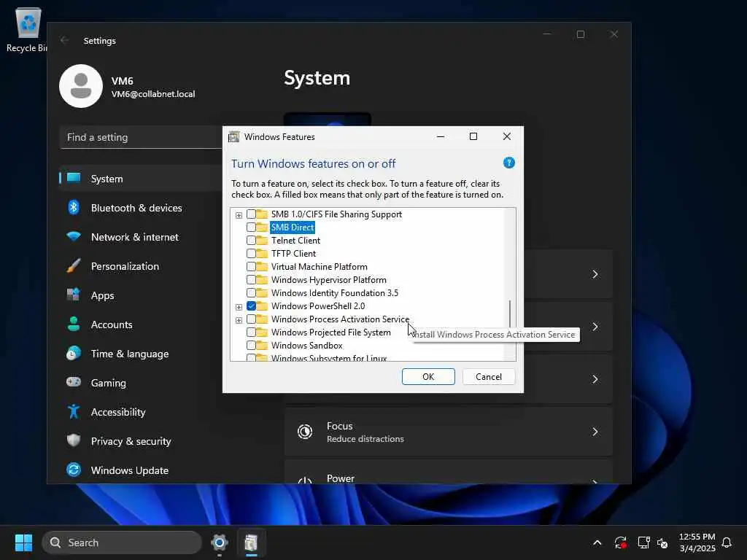The width and height of the screenshot is (747, 560).
Task: Click the Privacy & security shield icon
Action: pos(74,440)
